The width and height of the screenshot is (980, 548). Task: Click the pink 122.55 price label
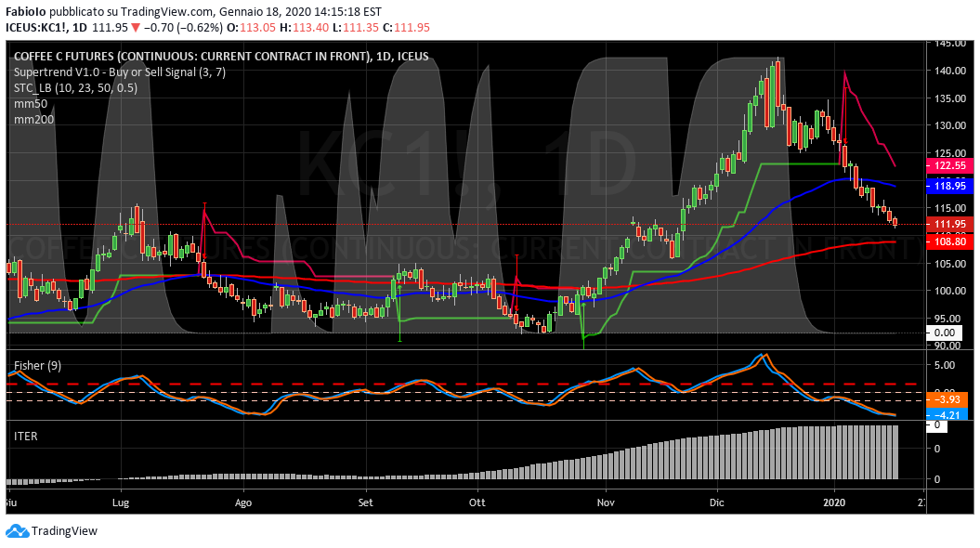click(x=949, y=165)
